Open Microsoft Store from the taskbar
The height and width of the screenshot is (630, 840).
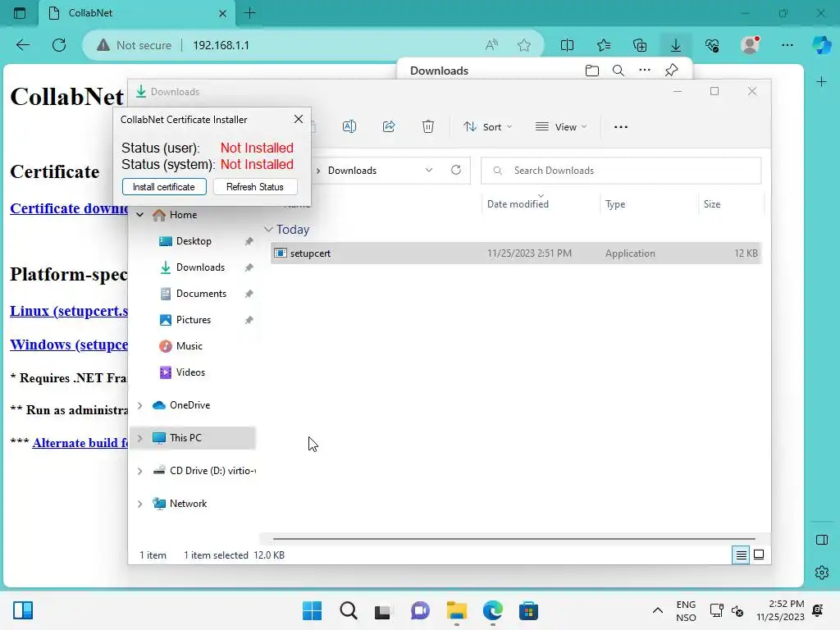pos(528,610)
